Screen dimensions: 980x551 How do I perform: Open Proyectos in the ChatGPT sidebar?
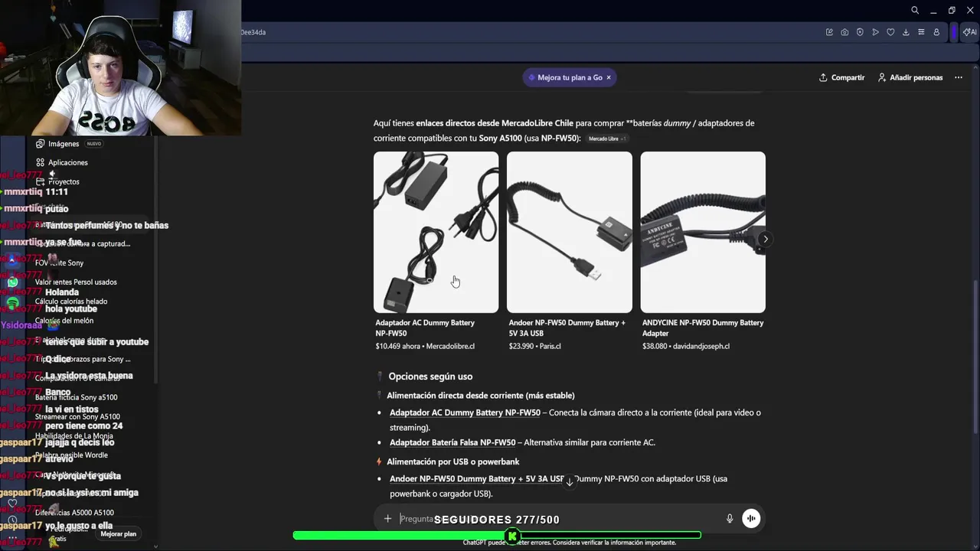pos(63,181)
